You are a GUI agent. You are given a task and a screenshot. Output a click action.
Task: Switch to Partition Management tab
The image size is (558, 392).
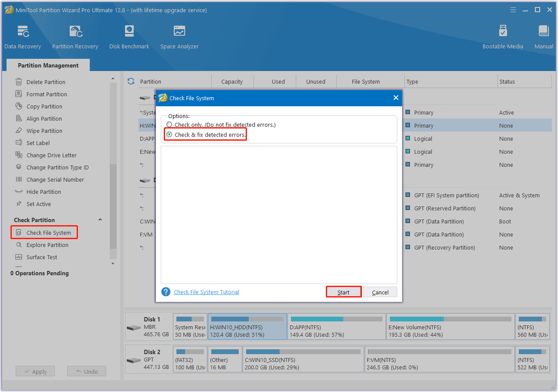coord(48,65)
